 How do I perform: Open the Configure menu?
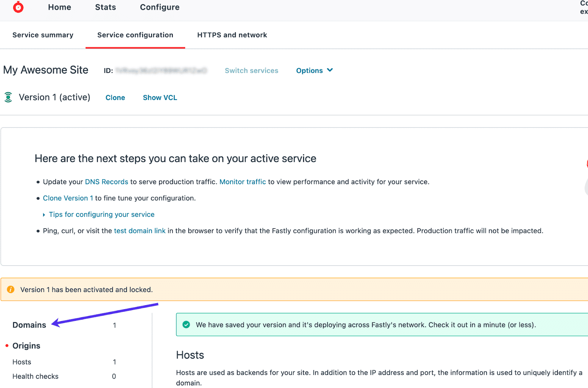pos(159,7)
